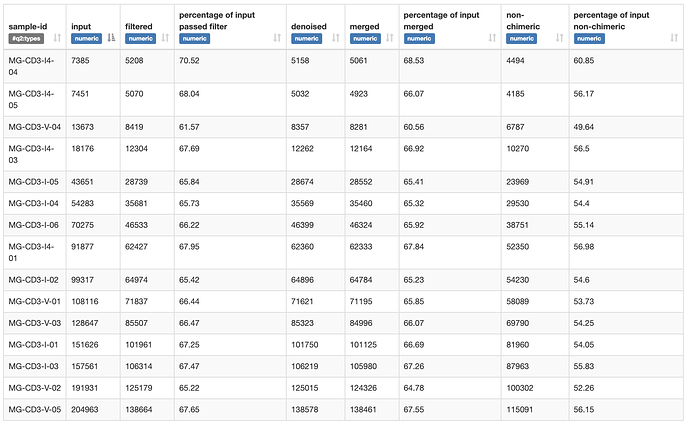Click numeric badge under denoised header
Image resolution: width=690 pixels, height=427 pixels.
click(306, 38)
